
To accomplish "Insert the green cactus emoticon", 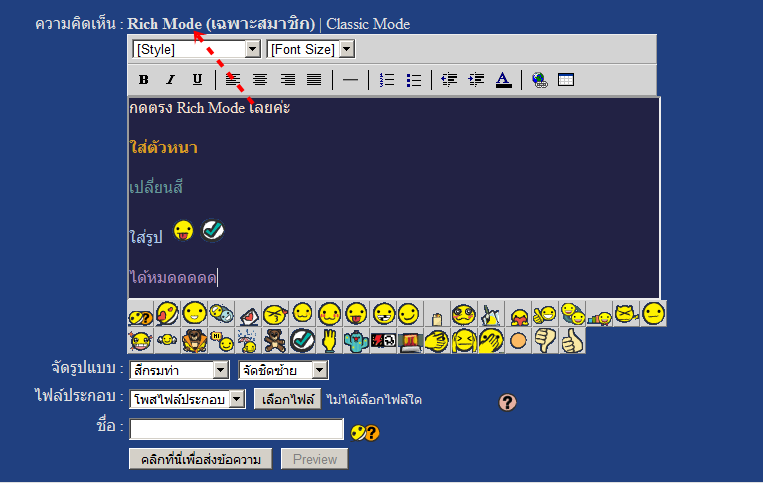I will click(x=356, y=340).
